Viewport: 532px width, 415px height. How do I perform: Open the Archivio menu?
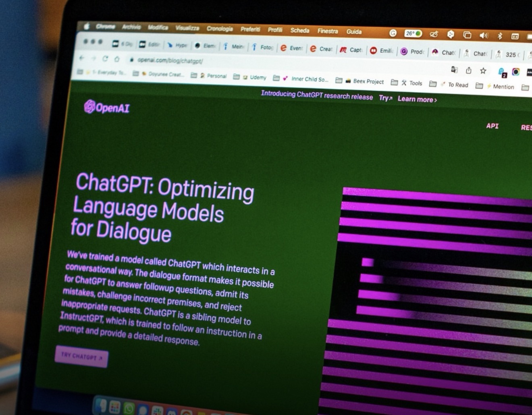(x=131, y=27)
